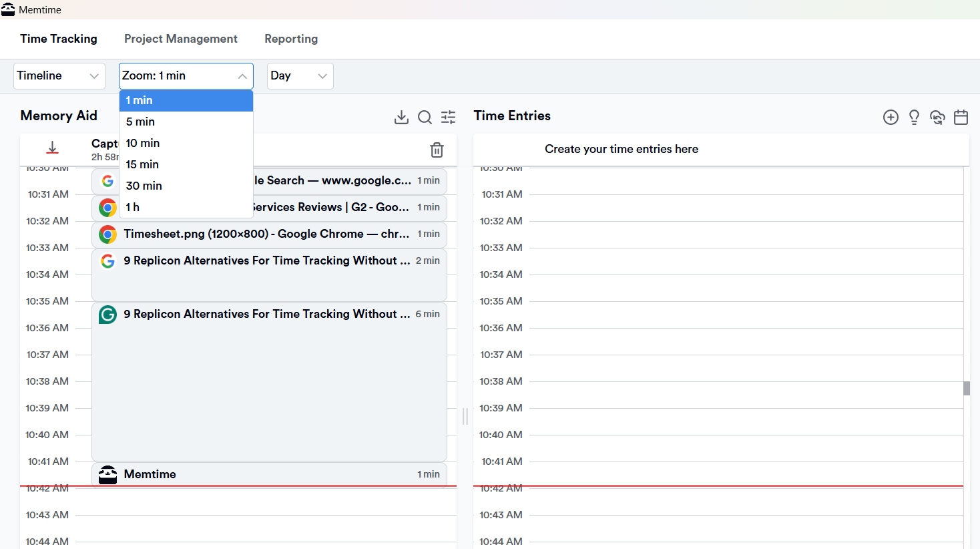
Task: Open Memory Aid filter settings icon
Action: pyautogui.click(x=449, y=117)
